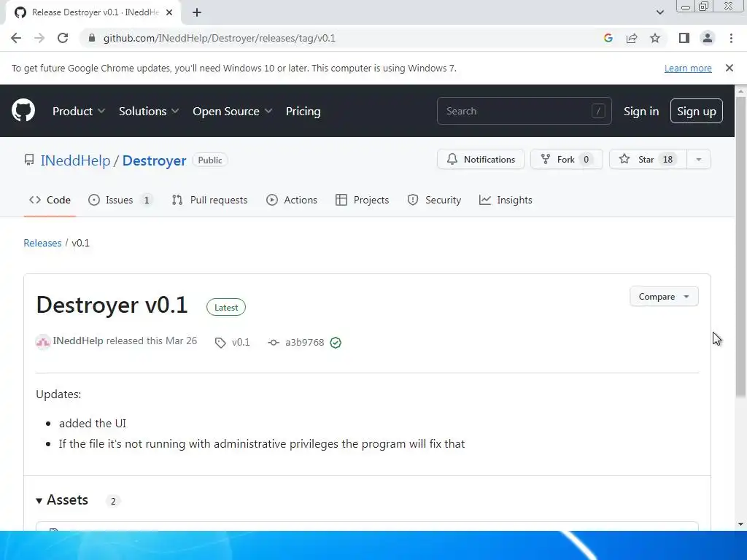Screen dimensions: 747x560
Task: Focus the GitHub search field
Action: [524, 111]
